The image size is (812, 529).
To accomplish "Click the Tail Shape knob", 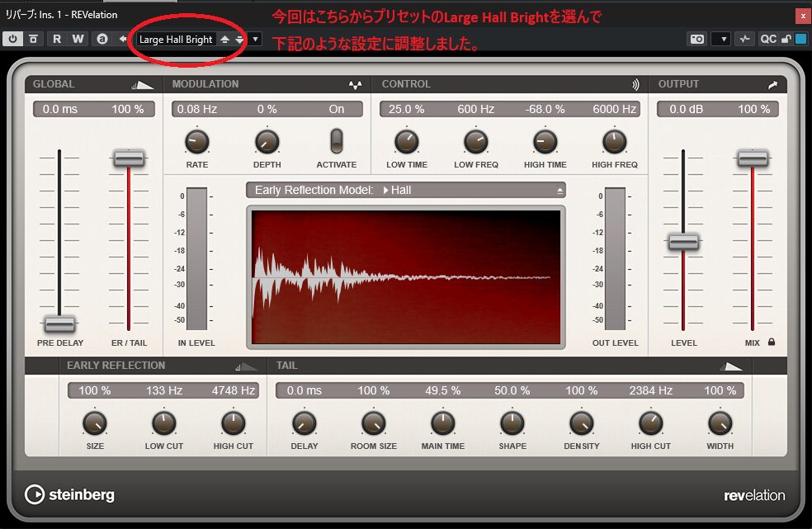I will (512, 423).
